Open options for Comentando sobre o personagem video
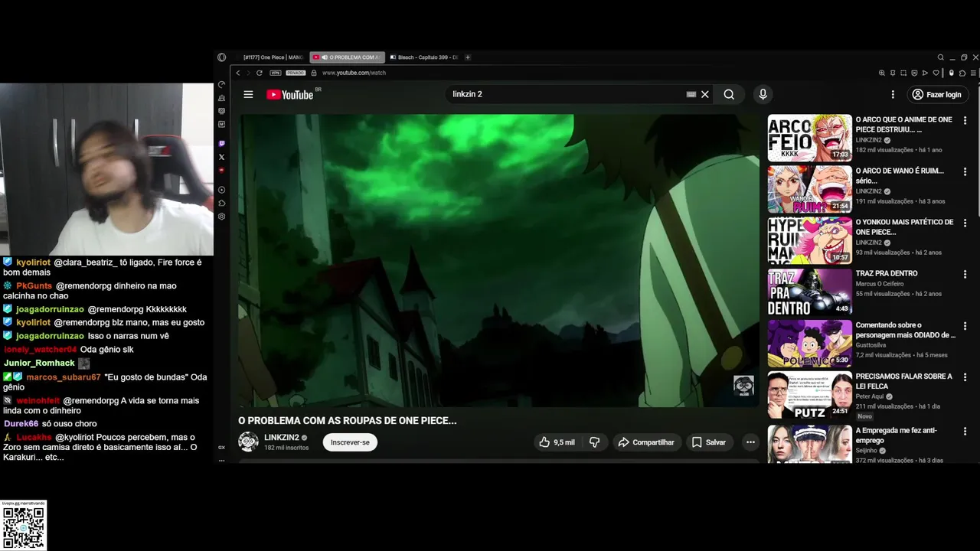 pos(965,326)
